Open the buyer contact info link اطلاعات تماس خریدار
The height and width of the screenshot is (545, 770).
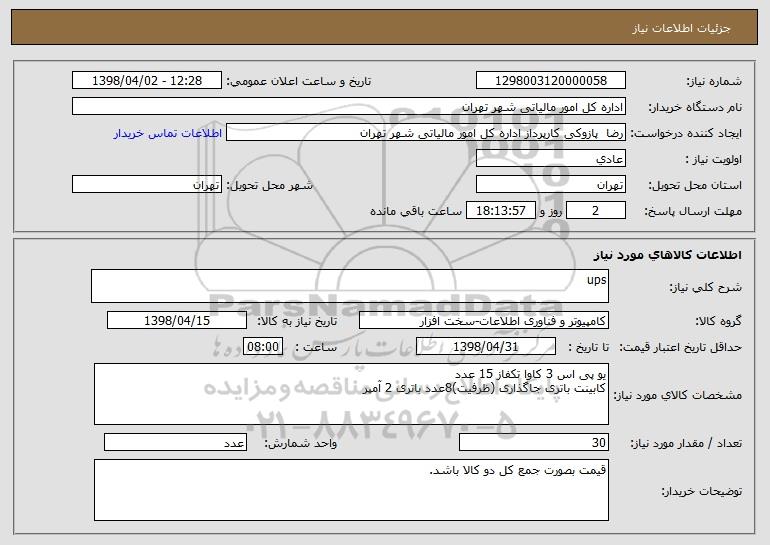(167, 133)
